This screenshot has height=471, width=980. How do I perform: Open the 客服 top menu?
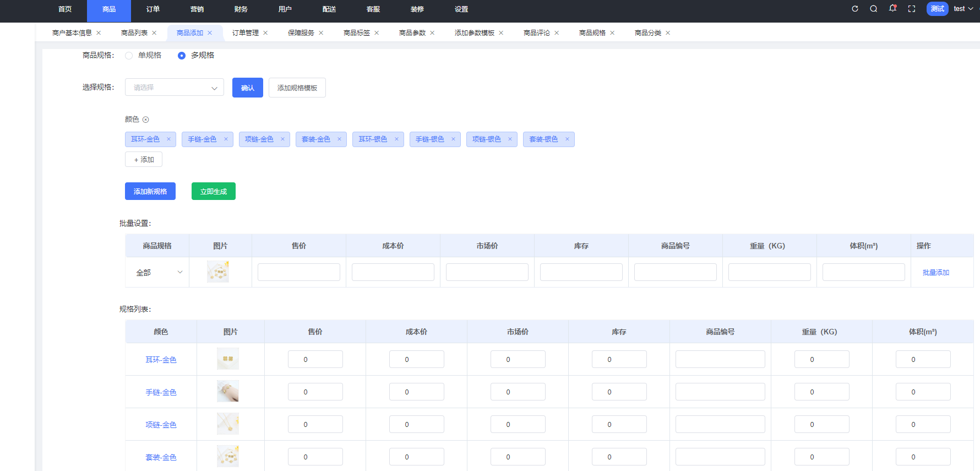[373, 9]
